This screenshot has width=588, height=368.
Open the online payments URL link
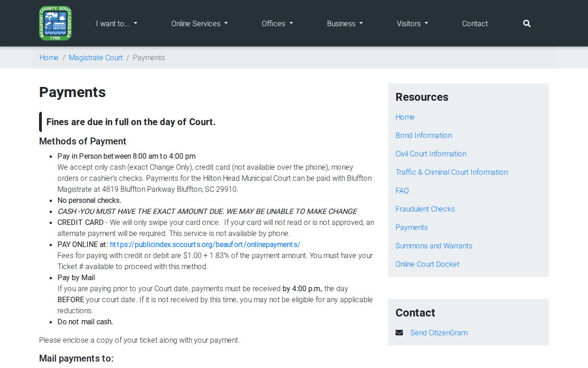pyautogui.click(x=205, y=244)
